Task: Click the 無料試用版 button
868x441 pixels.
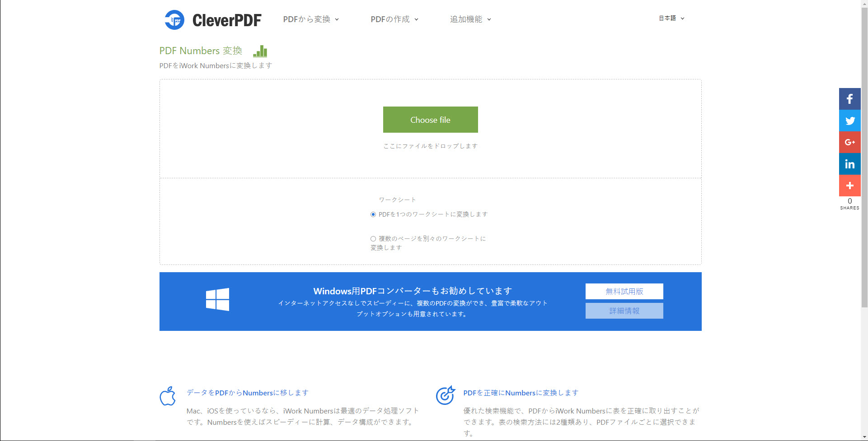Action: 624,292
